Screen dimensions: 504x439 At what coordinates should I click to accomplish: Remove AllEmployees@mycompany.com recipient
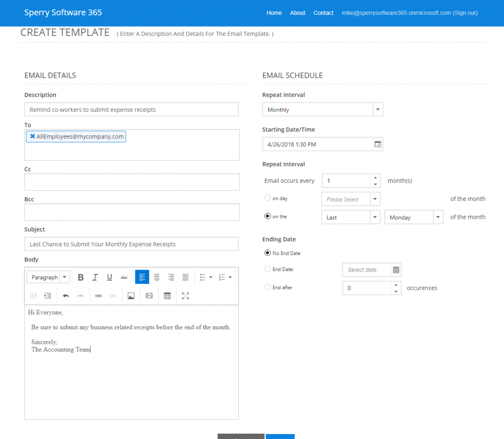pos(32,136)
